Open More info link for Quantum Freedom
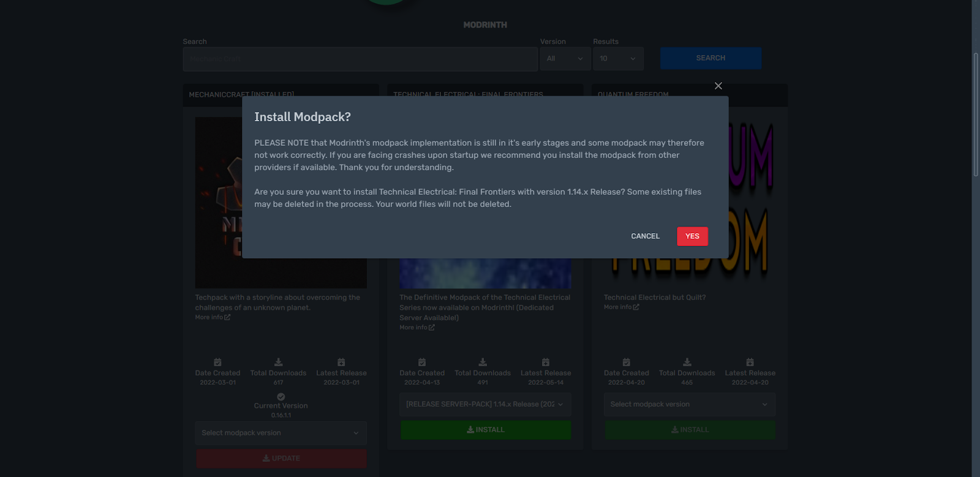Viewport: 980px width, 477px height. pyautogui.click(x=621, y=307)
